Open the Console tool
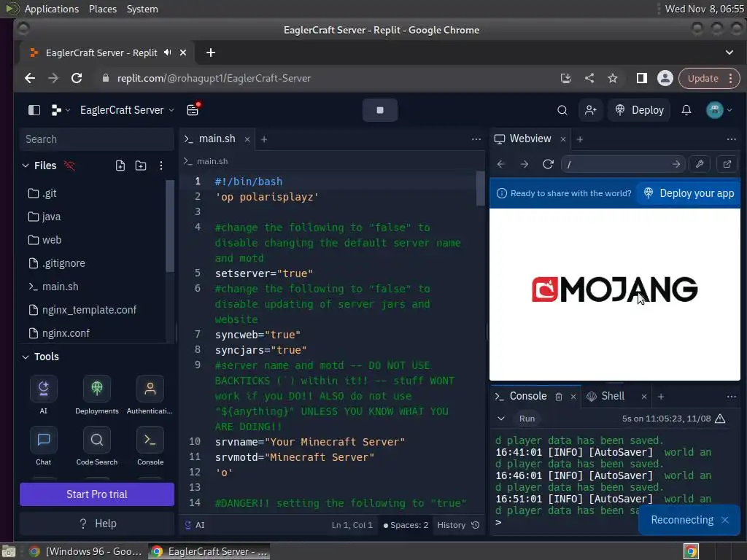The width and height of the screenshot is (747, 560). (150, 446)
